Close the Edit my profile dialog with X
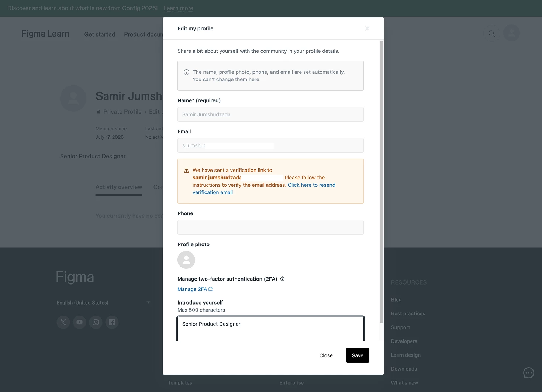 (x=367, y=28)
